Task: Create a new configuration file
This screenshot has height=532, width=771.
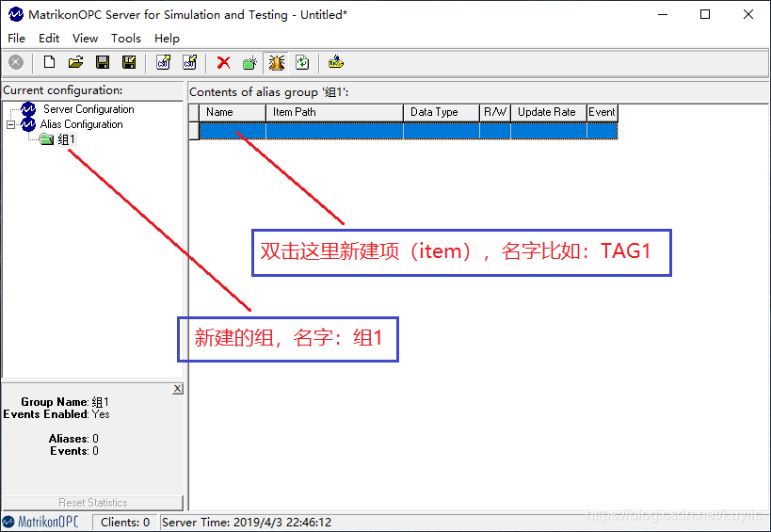Action: click(49, 62)
